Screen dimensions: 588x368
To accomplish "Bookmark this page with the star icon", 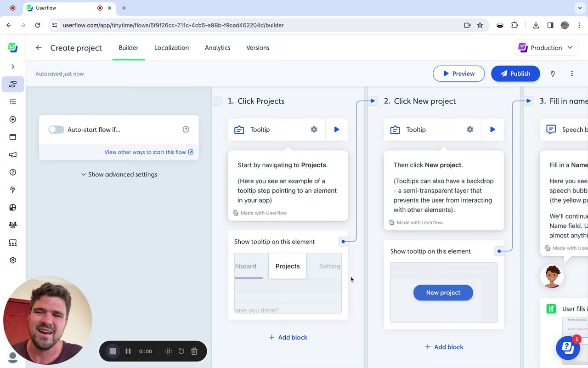I will tap(480, 25).
